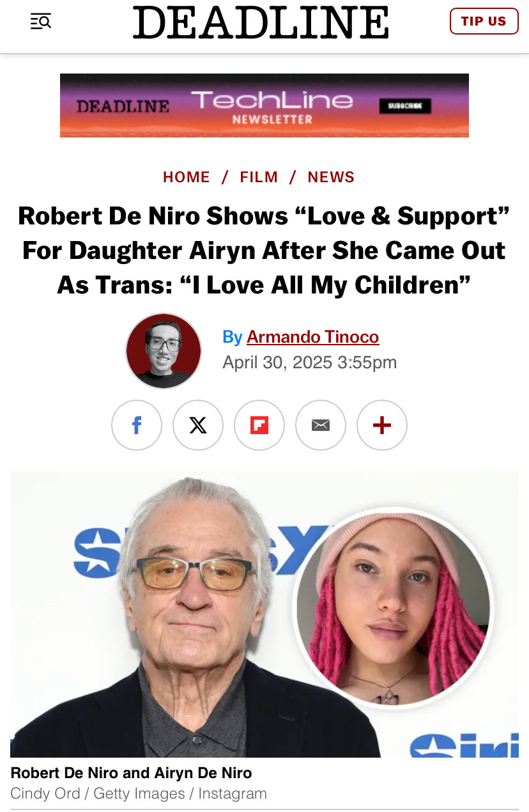
Task: Click the Deadline logo
Action: (261, 22)
